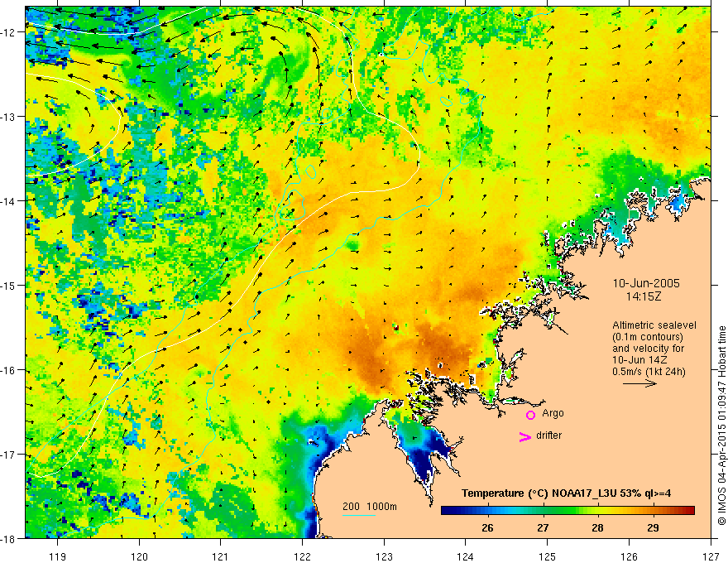Click the magenta drifter arrowhead legend icon
The width and height of the screenshot is (728, 563).
pos(525,436)
